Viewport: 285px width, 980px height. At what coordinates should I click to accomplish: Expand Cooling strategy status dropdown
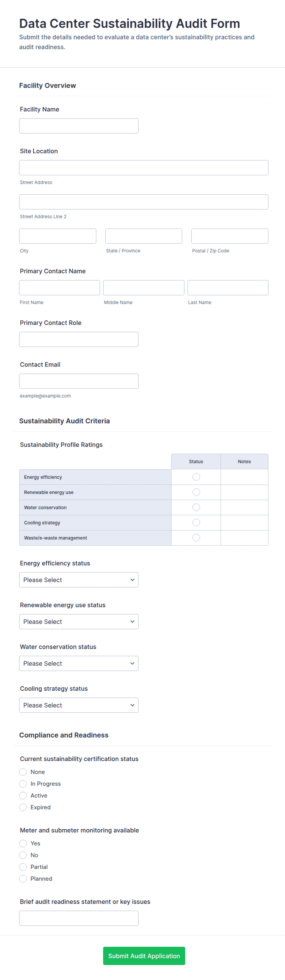point(79,705)
